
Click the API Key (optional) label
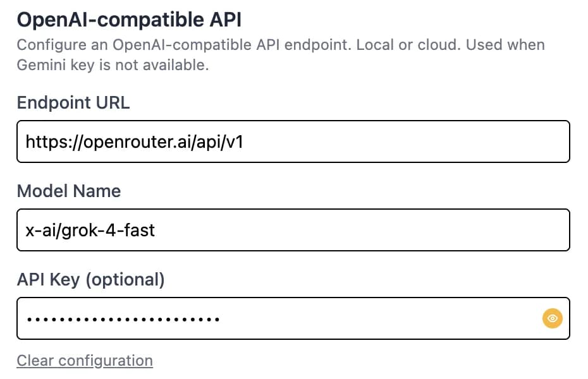pos(91,279)
